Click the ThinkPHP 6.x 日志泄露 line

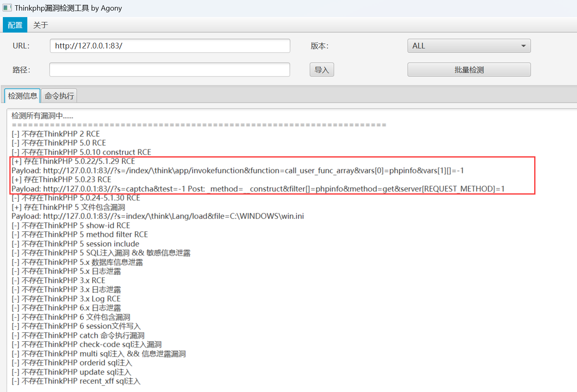pyautogui.click(x=66, y=308)
